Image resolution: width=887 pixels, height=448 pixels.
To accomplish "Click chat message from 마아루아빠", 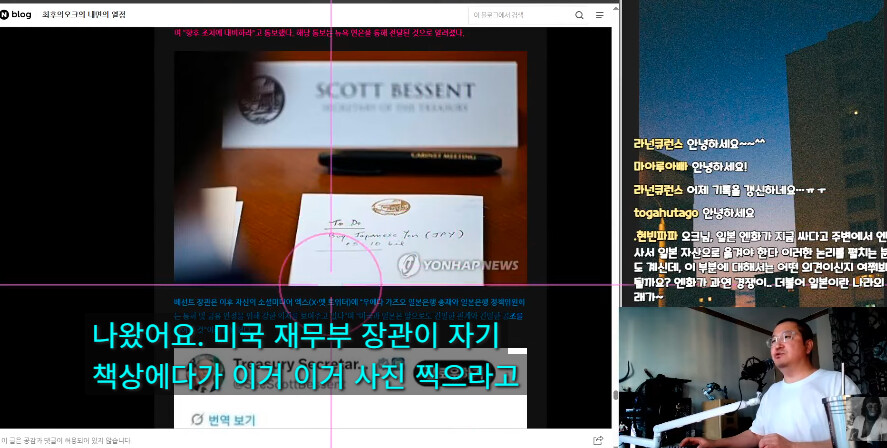I will click(x=690, y=167).
